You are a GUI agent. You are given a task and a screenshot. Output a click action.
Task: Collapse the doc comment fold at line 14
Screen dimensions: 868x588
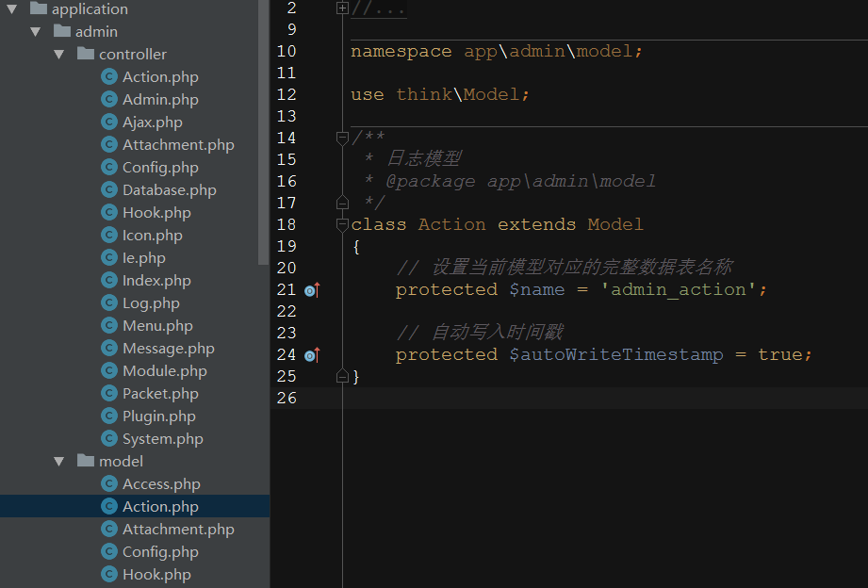(341, 138)
